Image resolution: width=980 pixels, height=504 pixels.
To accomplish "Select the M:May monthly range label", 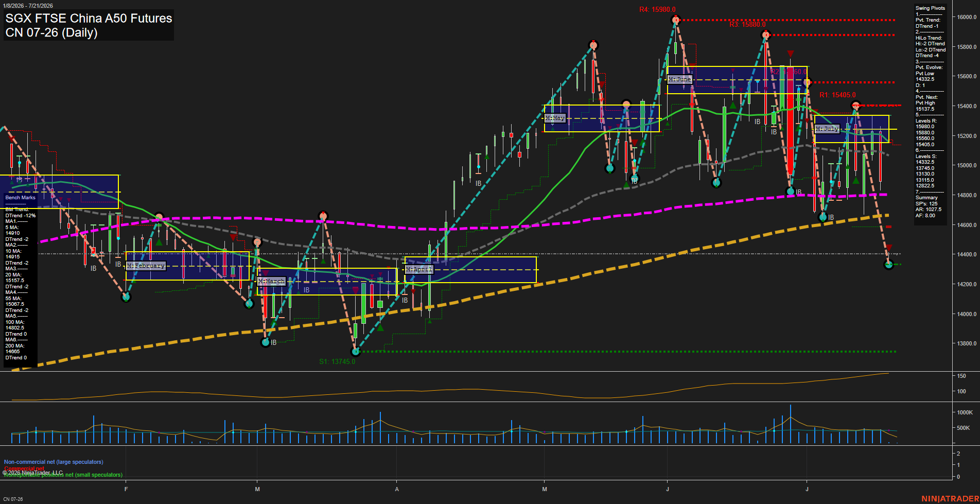I will click(x=555, y=118).
